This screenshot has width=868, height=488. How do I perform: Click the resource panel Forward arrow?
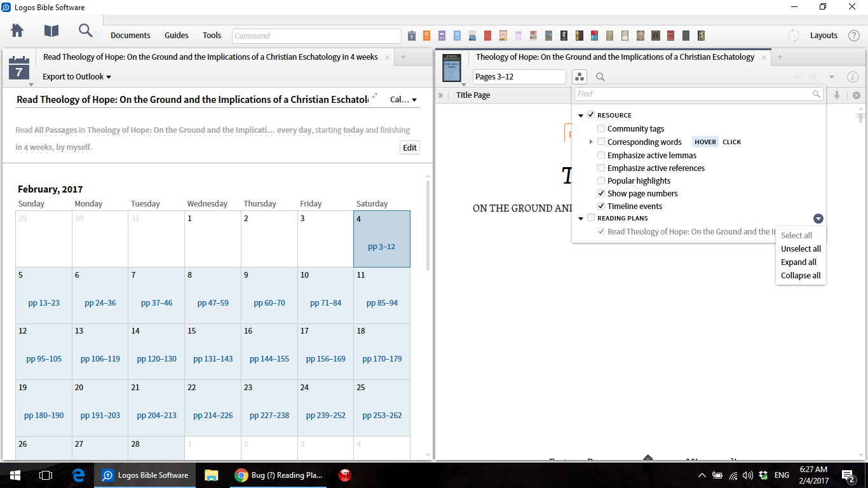pos(813,77)
